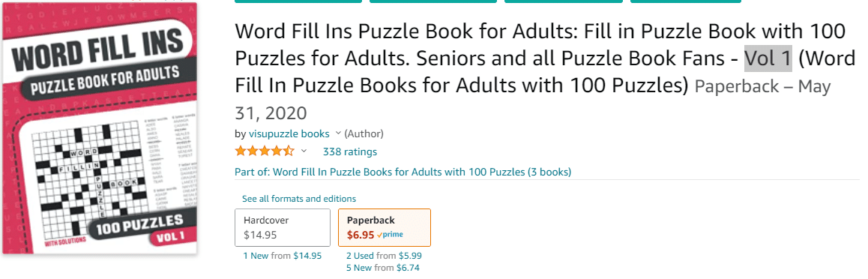The width and height of the screenshot is (868, 279).
Task: Open the visupuzzle books author link
Action: (x=288, y=134)
